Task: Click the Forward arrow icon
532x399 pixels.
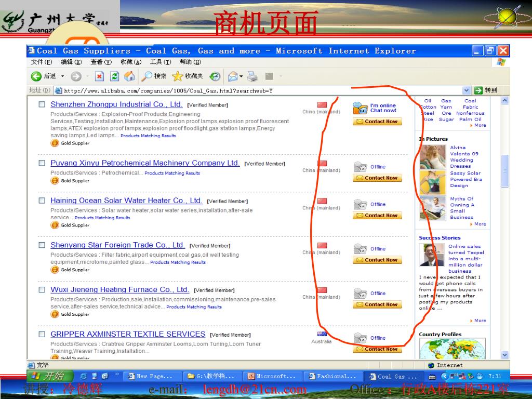Action: pos(76,76)
